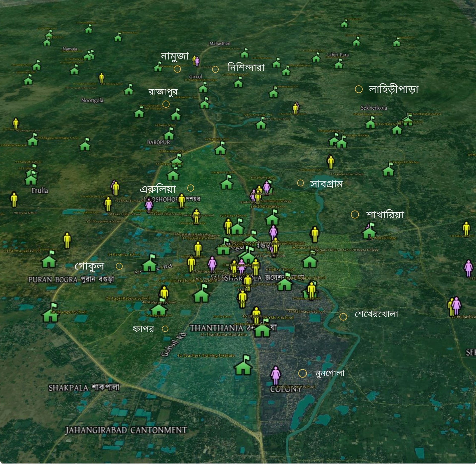Image resolution: width=476 pixels, height=476 pixels.
Task: Click the circle marker left of নুনগোলা
Action: pos(302,373)
